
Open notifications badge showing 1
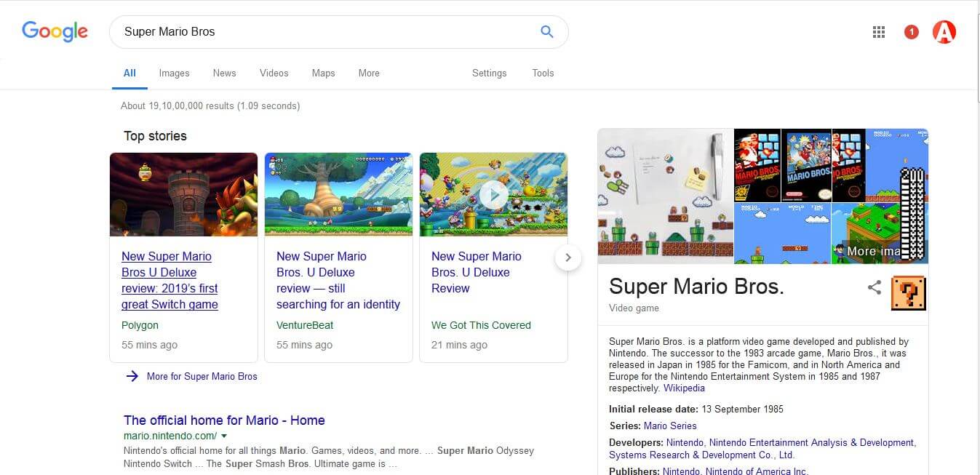pyautogui.click(x=911, y=31)
